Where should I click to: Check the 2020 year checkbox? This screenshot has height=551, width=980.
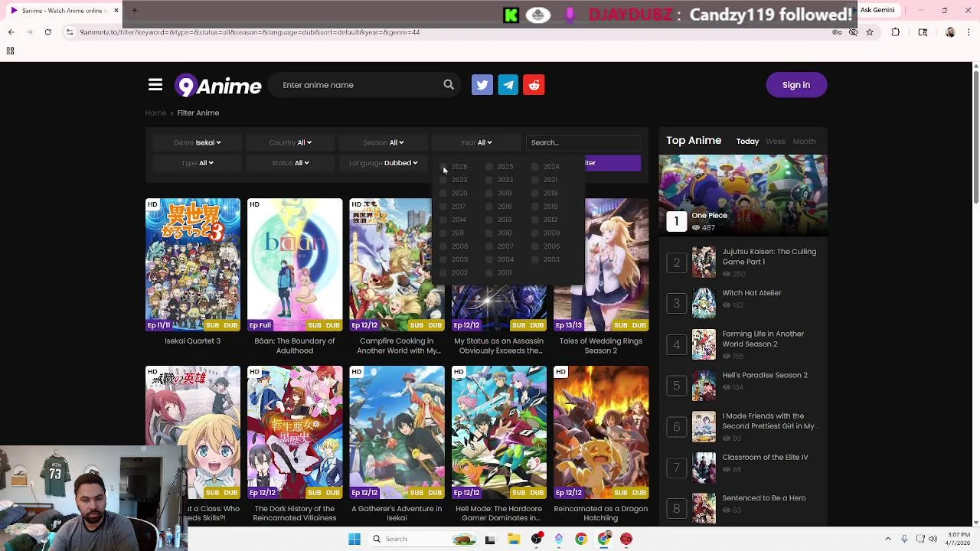(x=443, y=193)
